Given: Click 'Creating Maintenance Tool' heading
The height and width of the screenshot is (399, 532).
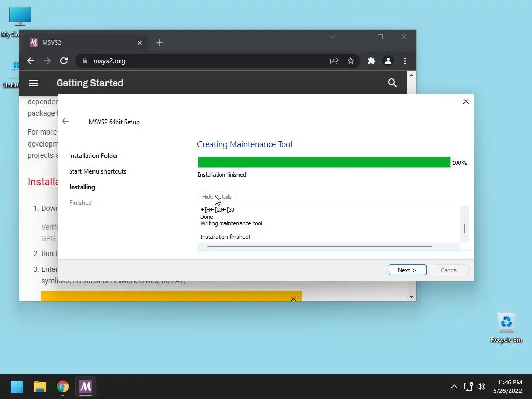Looking at the screenshot, I should point(245,144).
